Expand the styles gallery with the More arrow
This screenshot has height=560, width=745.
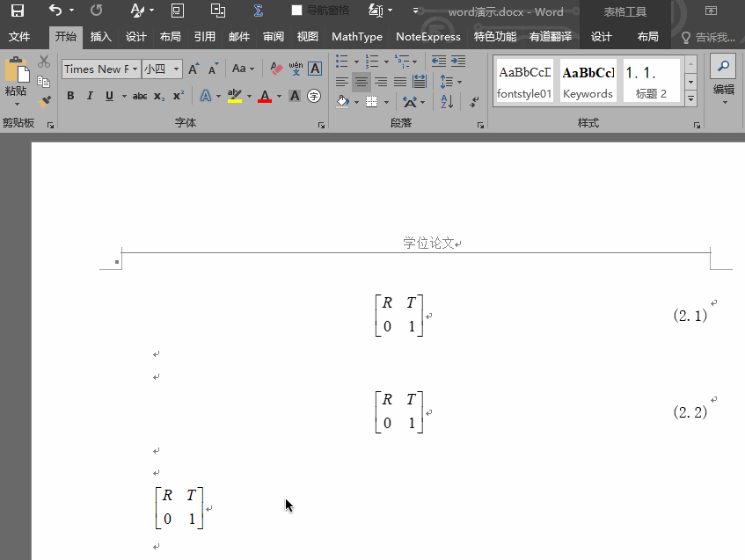click(690, 98)
